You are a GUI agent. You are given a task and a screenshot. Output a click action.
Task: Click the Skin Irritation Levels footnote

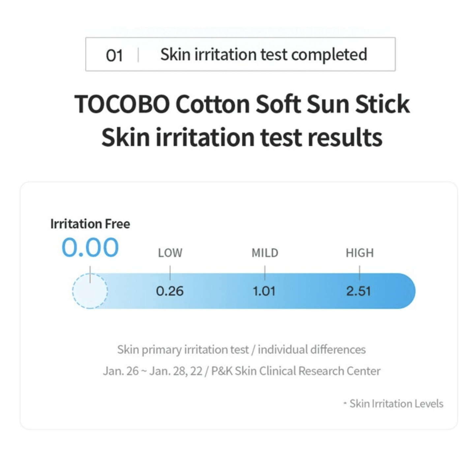[x=396, y=403]
